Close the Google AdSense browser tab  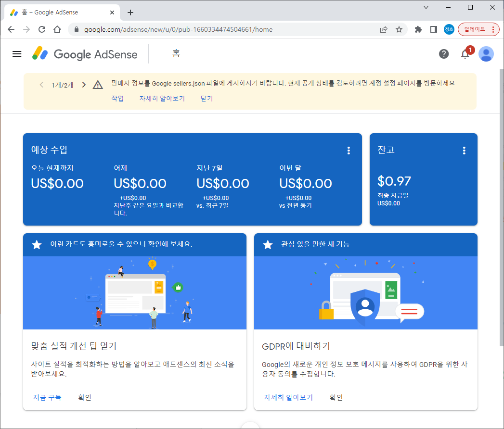point(112,13)
